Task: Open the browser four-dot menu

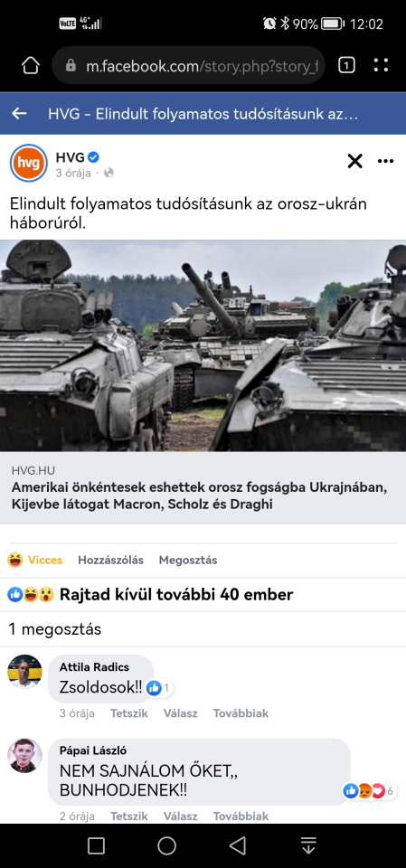Action: pyautogui.click(x=381, y=66)
